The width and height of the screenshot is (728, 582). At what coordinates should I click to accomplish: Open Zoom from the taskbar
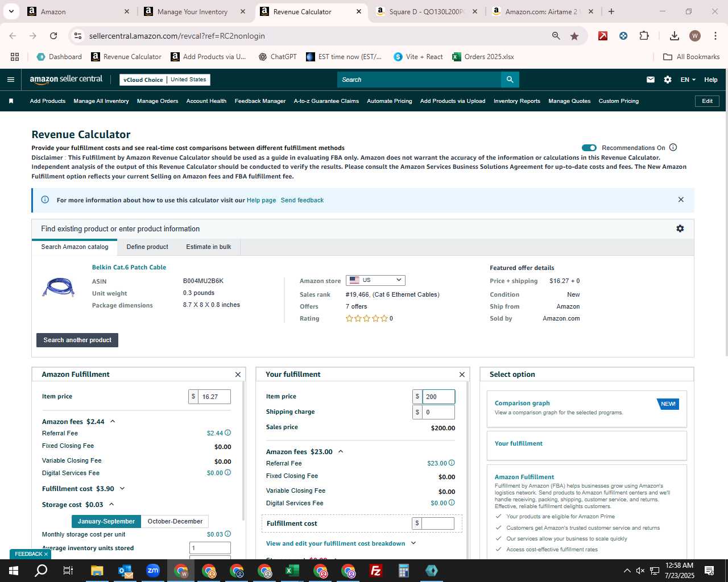pyautogui.click(x=153, y=571)
